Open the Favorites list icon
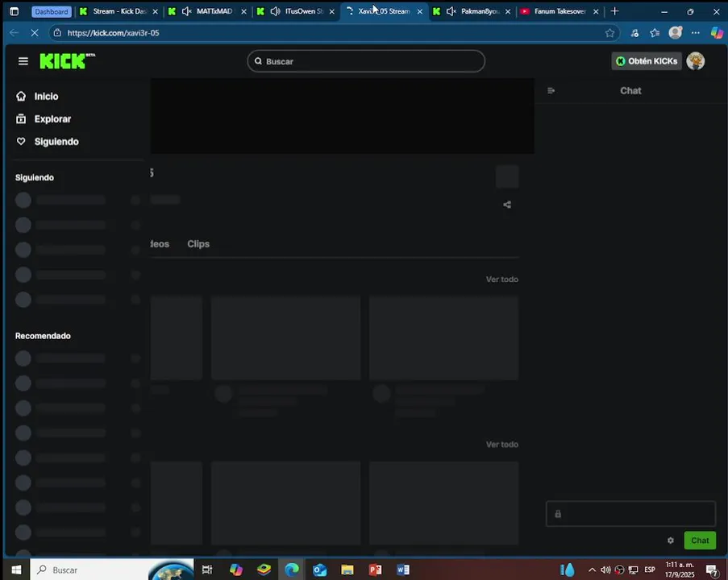Screen dimensions: 728x580 [x=655, y=33]
